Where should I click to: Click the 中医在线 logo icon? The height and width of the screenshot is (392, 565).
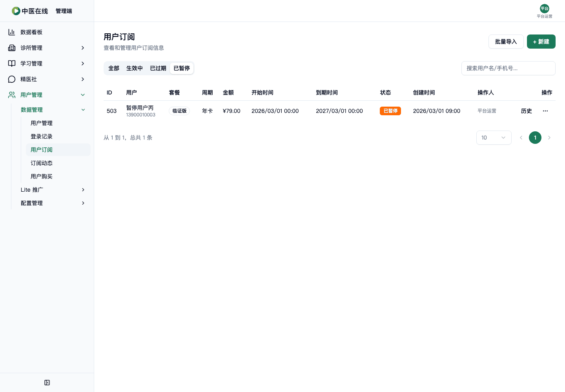16,11
